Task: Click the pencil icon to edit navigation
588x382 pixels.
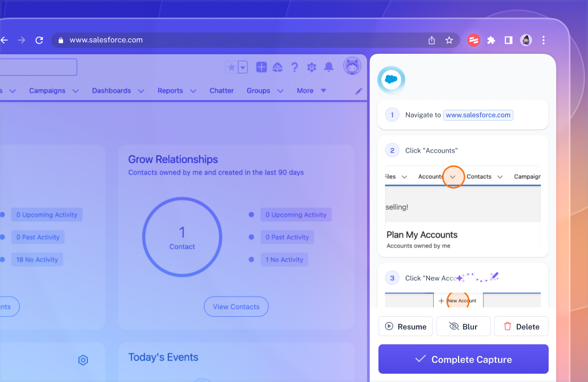Action: [x=359, y=91]
